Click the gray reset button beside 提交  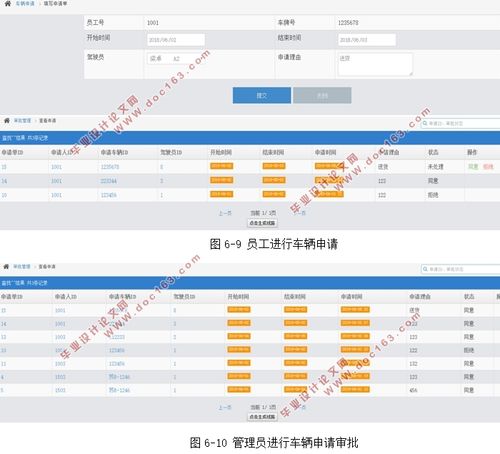click(x=322, y=96)
